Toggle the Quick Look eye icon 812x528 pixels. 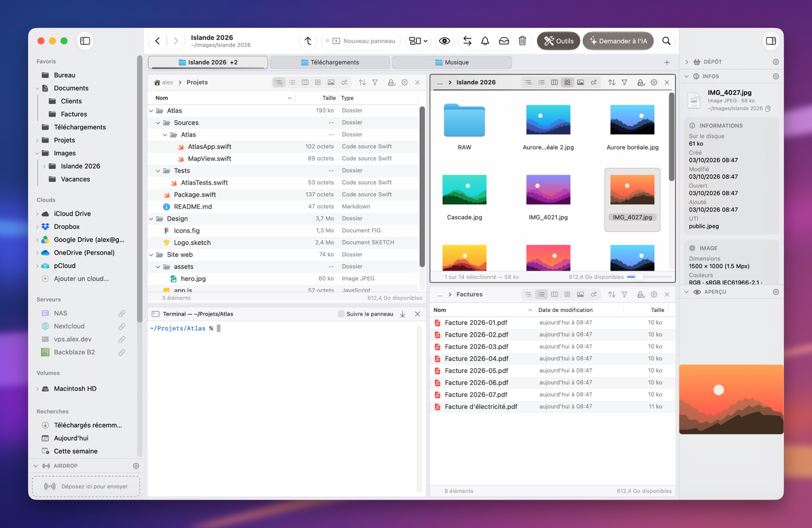point(445,41)
